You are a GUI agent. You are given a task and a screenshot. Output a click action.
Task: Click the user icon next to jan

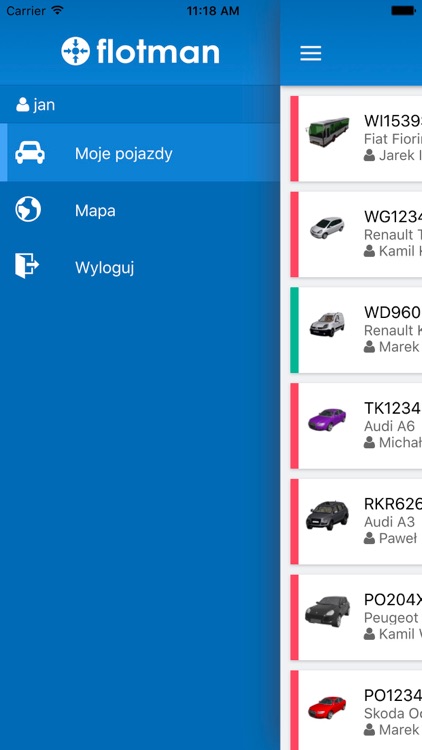coord(22,105)
